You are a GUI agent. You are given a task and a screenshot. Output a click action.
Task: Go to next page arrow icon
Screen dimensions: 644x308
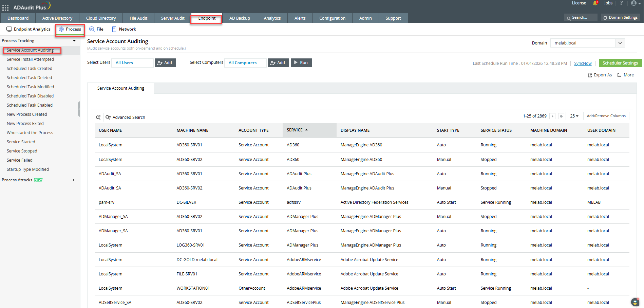tap(552, 116)
